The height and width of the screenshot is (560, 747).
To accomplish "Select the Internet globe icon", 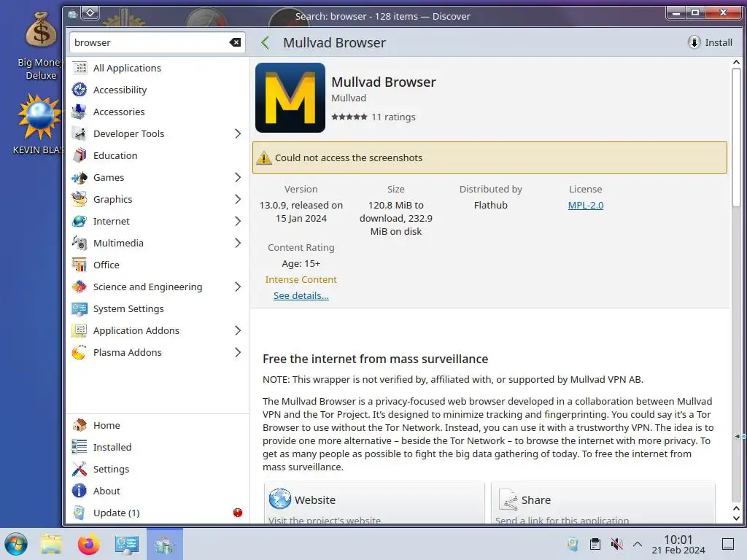I will tap(80, 222).
